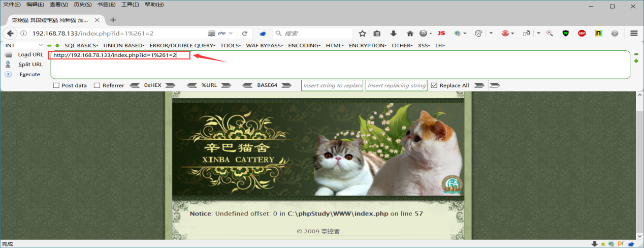
Task: Click the Load URL button
Action: (x=30, y=54)
